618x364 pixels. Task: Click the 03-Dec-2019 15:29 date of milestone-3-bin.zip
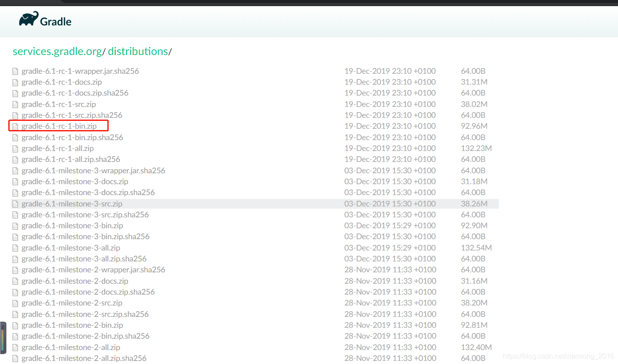pyautogui.click(x=390, y=226)
